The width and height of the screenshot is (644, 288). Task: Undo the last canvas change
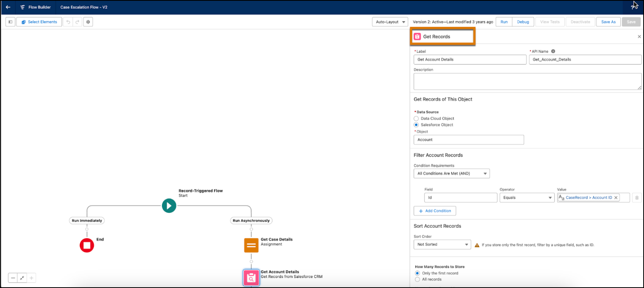pos(68,22)
